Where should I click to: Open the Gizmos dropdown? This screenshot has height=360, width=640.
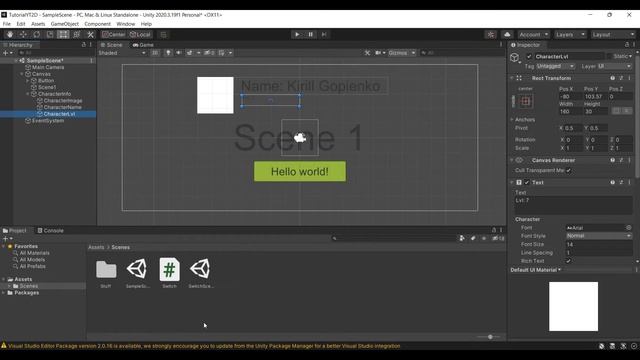(401, 53)
